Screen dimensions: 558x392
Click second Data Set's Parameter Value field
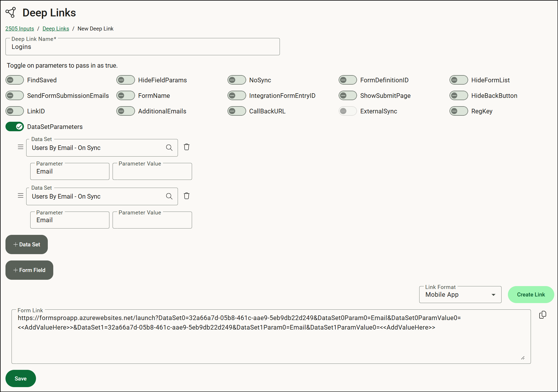point(152,220)
